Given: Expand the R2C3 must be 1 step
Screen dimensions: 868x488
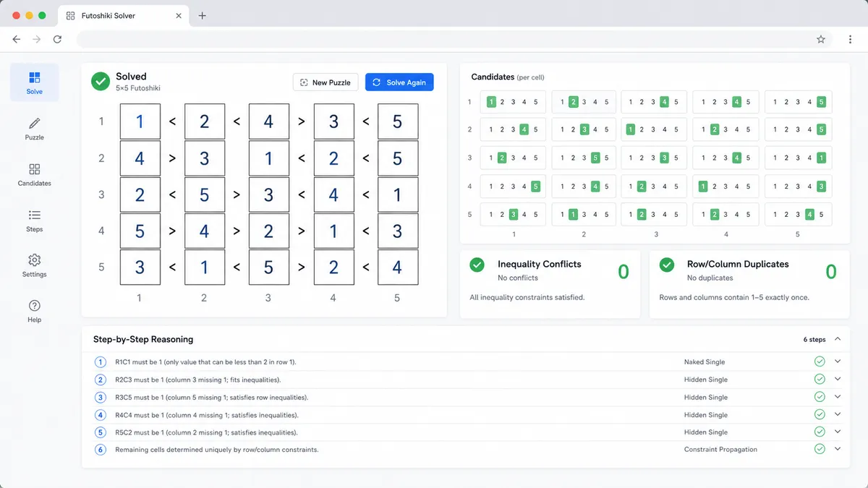Looking at the screenshot, I should (838, 380).
